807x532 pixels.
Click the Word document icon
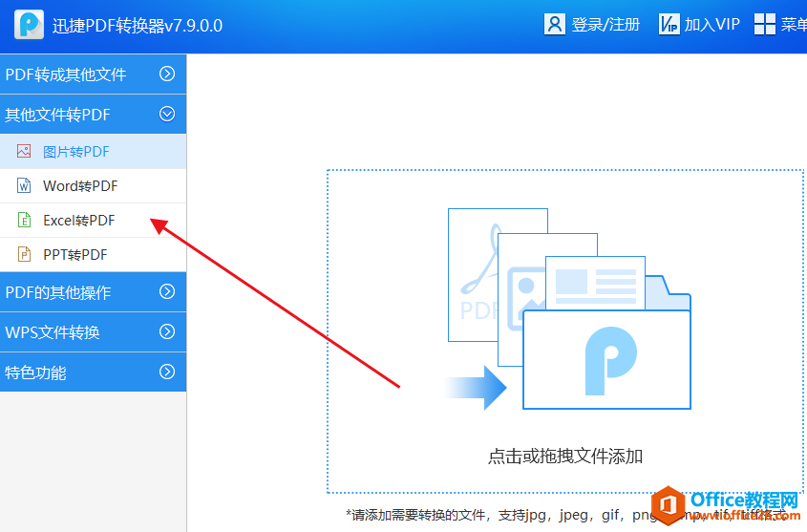pyautogui.click(x=24, y=185)
